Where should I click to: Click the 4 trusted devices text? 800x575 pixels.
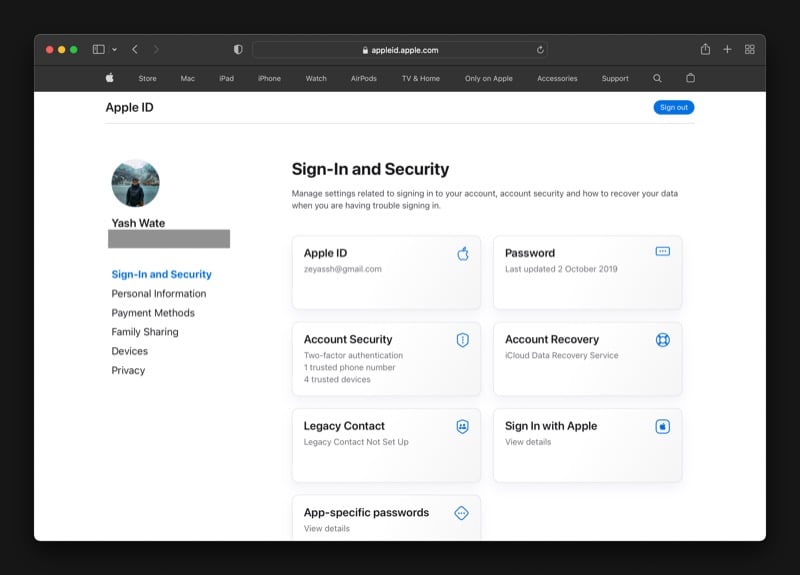click(337, 380)
